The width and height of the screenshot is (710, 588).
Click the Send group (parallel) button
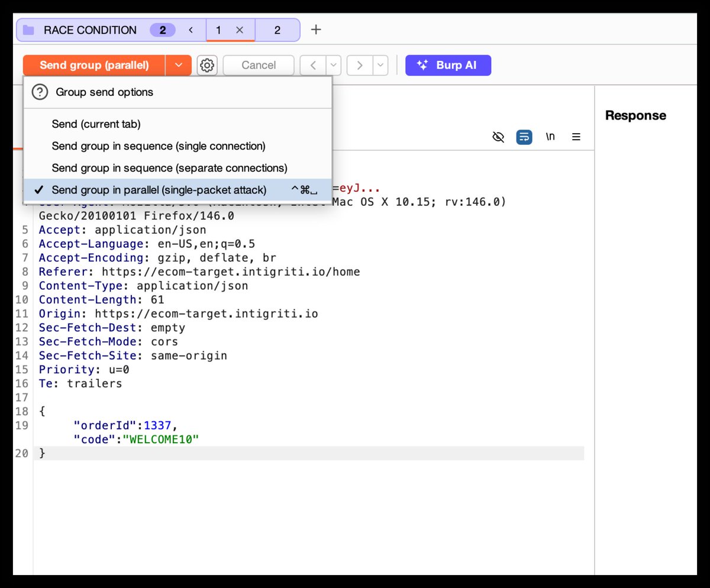94,65
